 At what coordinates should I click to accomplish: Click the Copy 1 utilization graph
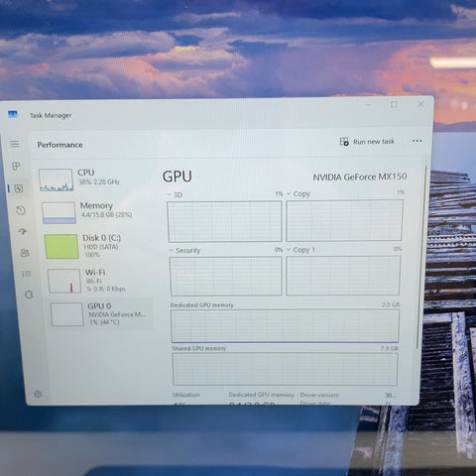coord(343,276)
